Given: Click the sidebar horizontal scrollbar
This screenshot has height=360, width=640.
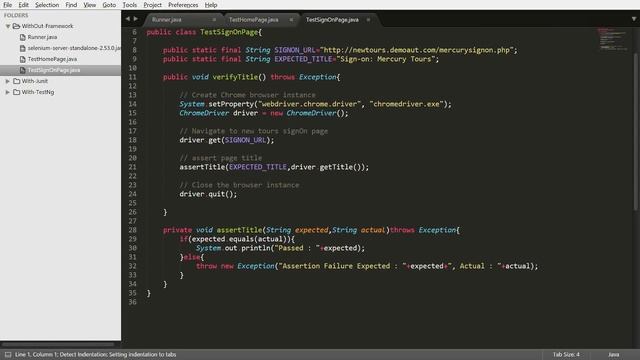Looking at the screenshot, I should pyautogui.click(x=58, y=344).
